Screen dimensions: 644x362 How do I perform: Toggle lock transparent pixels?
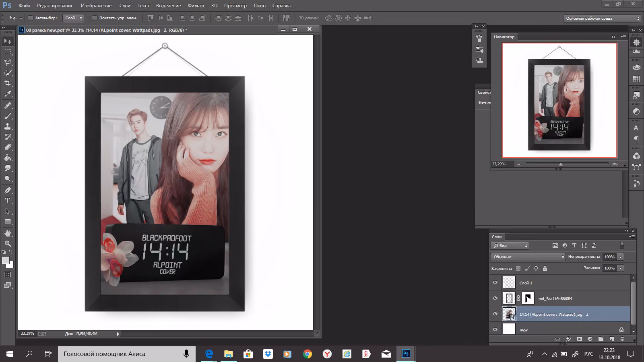point(518,268)
